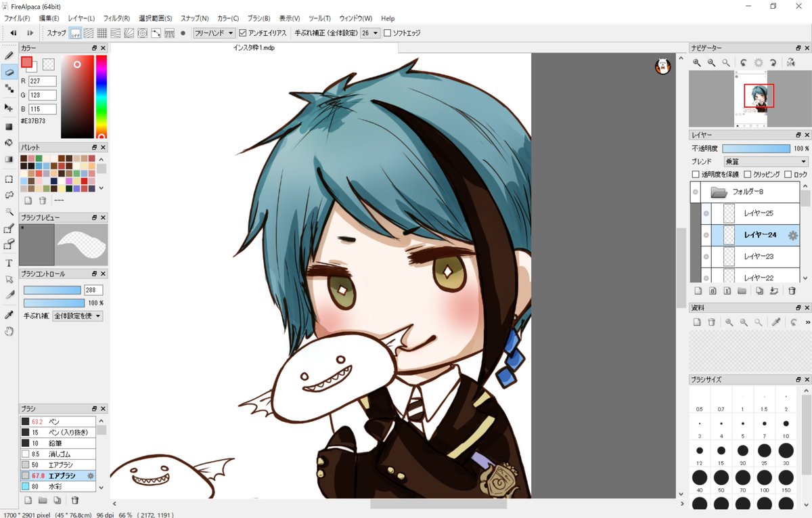This screenshot has width=812, height=518.
Task: Delete layer with trash icon
Action: coord(792,290)
